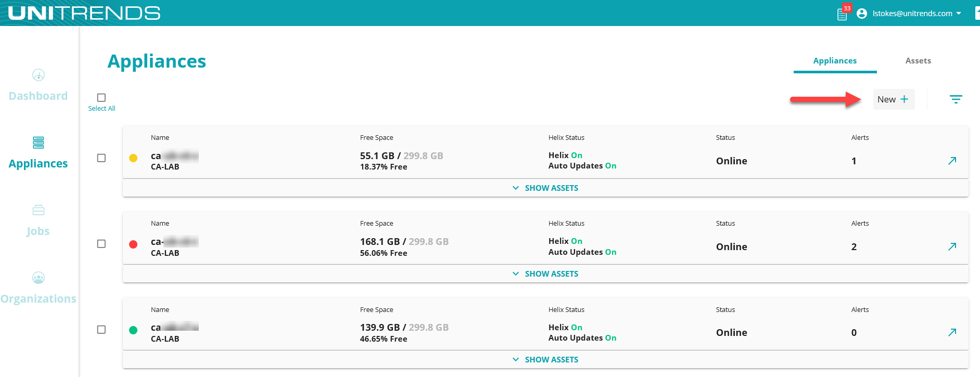Go to Organizations in the sidebar

click(38, 299)
